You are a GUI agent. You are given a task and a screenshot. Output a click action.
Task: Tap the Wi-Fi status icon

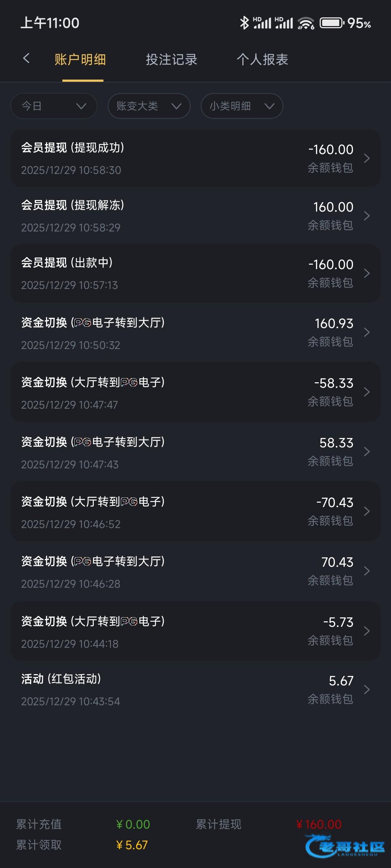(306, 23)
